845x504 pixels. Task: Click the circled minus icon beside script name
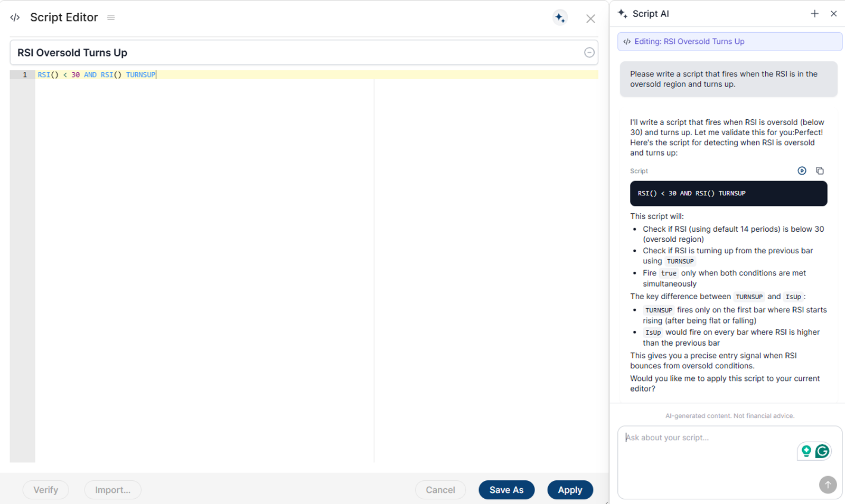tap(589, 52)
